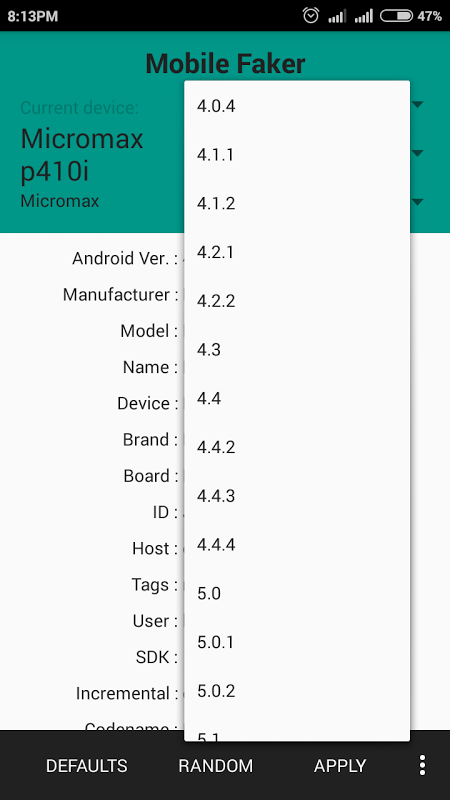Tap the DEFAULTS button
This screenshot has width=450, height=800.
tap(87, 766)
